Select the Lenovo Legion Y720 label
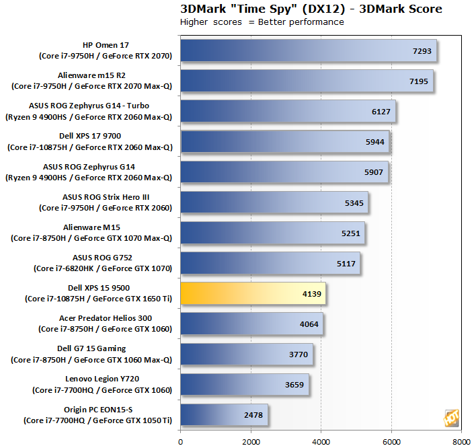Viewport: 476px width, 448px height. pyautogui.click(x=102, y=385)
